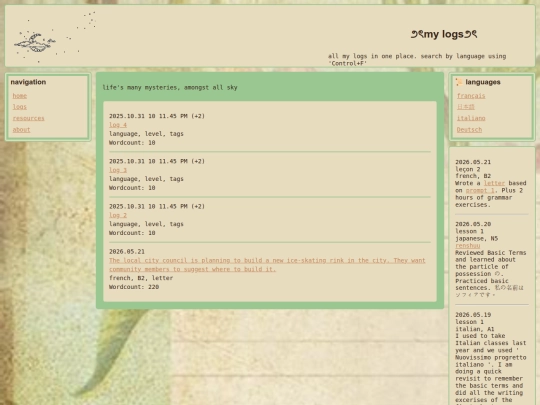Click the 'italian, A1' text

tap(475, 329)
